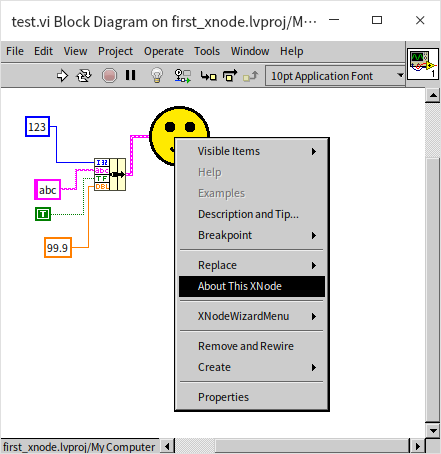Click the vertical scrollbar down arrow

(x=433, y=430)
